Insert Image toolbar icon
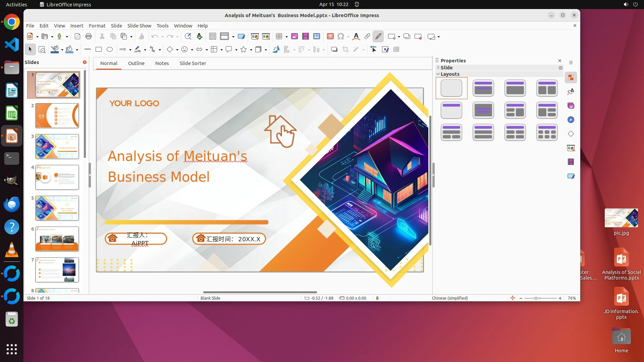644x362 pixels. (x=294, y=37)
